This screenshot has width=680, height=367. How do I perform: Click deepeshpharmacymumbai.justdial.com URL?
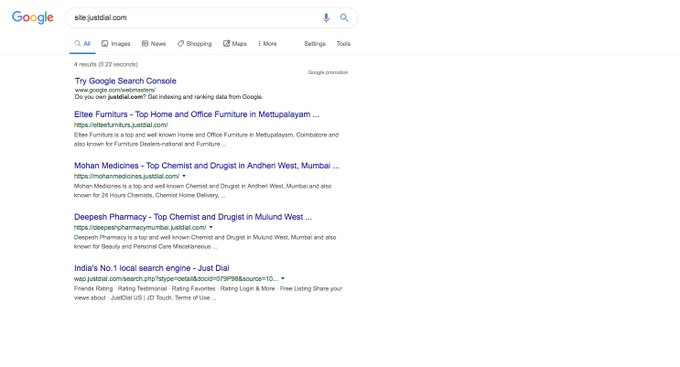[140, 227]
